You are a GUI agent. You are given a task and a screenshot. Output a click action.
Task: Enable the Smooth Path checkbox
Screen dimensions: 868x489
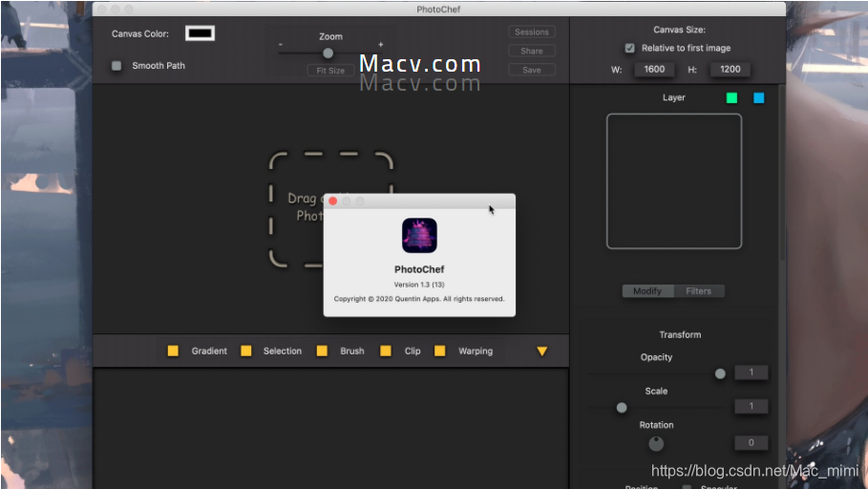(116, 66)
